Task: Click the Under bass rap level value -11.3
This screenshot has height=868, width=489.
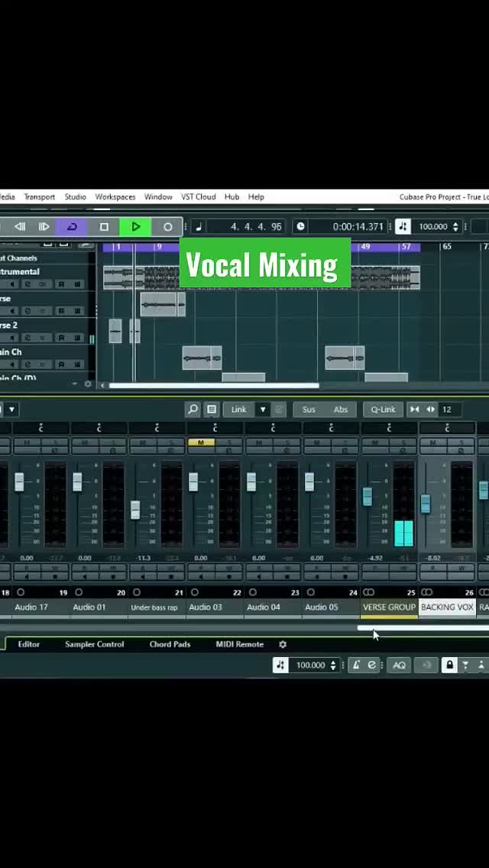Action: coord(143,558)
